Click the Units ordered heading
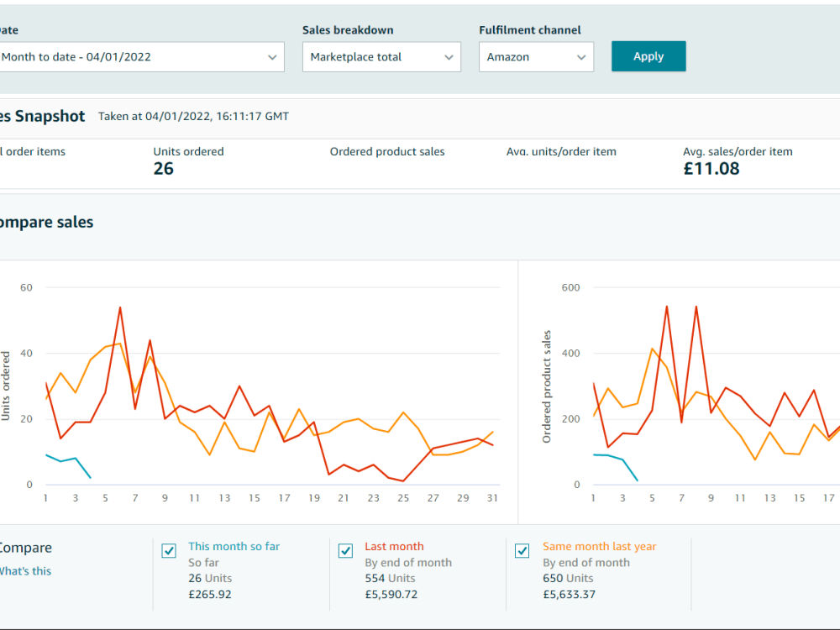Image resolution: width=840 pixels, height=630 pixels. point(188,151)
